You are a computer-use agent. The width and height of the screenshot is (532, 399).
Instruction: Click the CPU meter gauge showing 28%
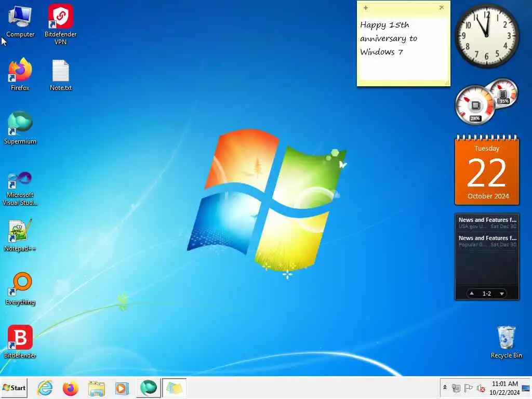click(x=474, y=105)
